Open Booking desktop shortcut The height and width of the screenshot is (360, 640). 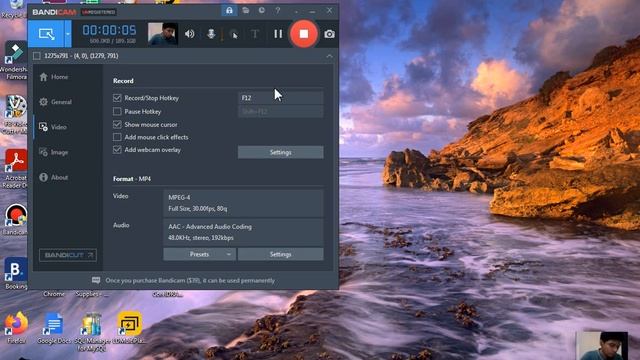click(16, 273)
